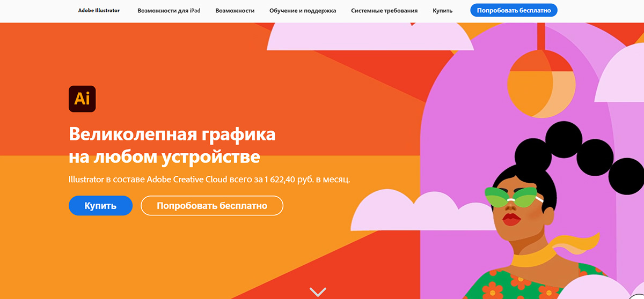Image resolution: width=644 pixels, height=299 pixels.
Task: Click the blue "Попробовать бесплатно" navigation button
Action: (514, 10)
